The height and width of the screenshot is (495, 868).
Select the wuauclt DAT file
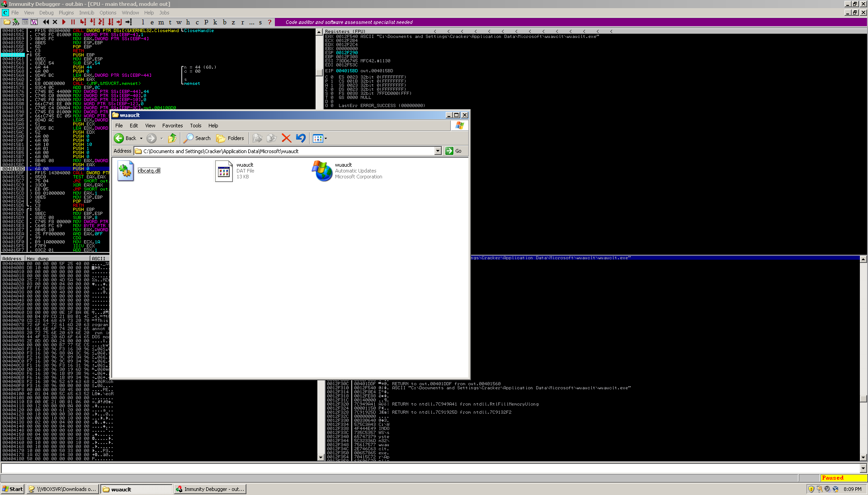point(235,171)
